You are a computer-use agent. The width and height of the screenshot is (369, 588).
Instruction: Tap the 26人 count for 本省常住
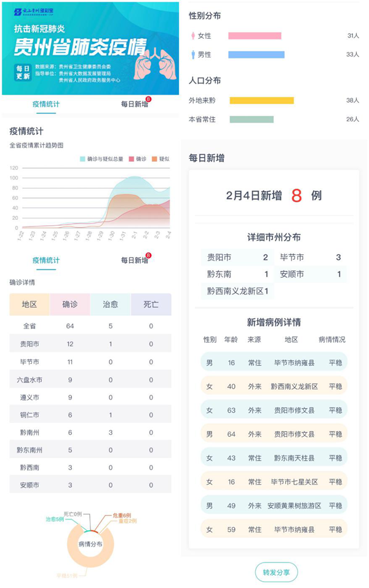click(x=352, y=119)
